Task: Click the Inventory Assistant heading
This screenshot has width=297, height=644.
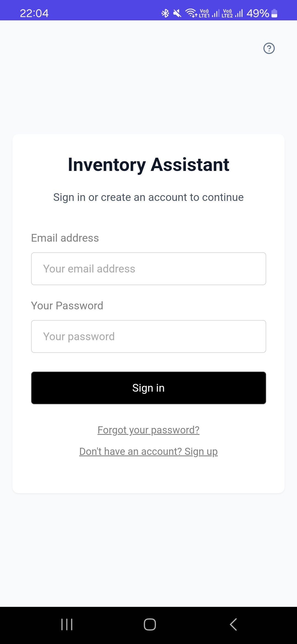Action: [x=148, y=165]
